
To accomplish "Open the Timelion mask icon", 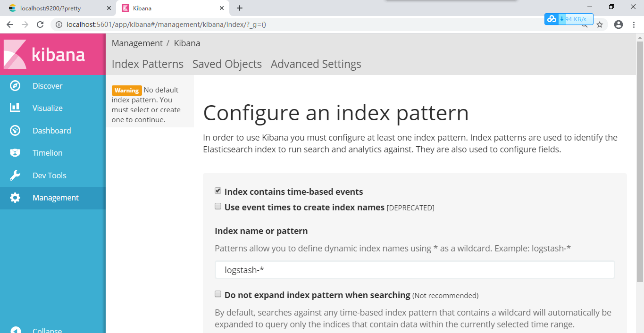I will point(15,153).
